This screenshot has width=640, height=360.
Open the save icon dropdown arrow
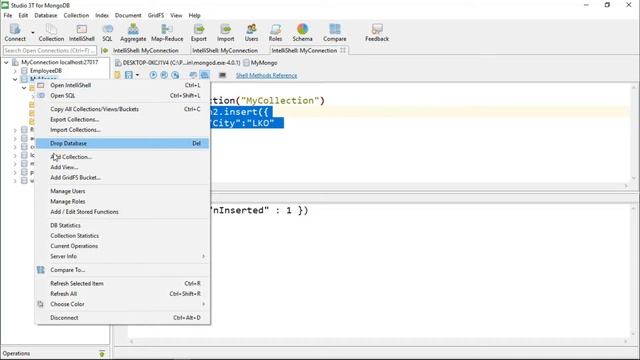pyautogui.click(x=137, y=75)
